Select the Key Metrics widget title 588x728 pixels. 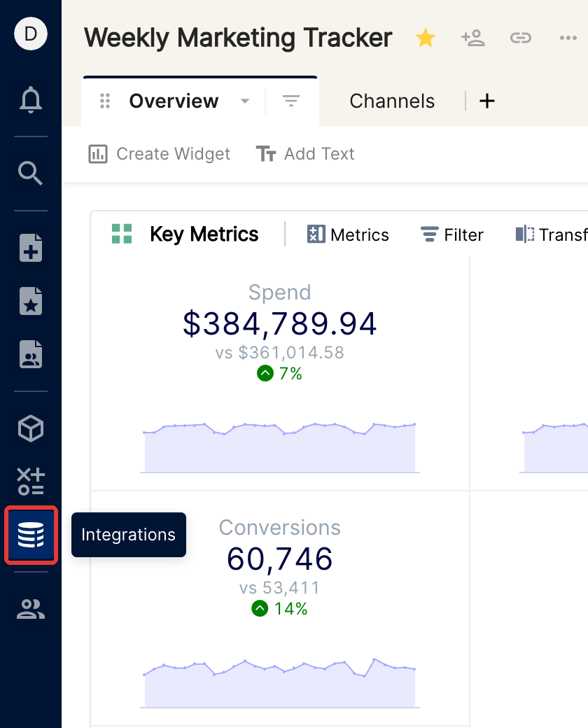coord(204,234)
